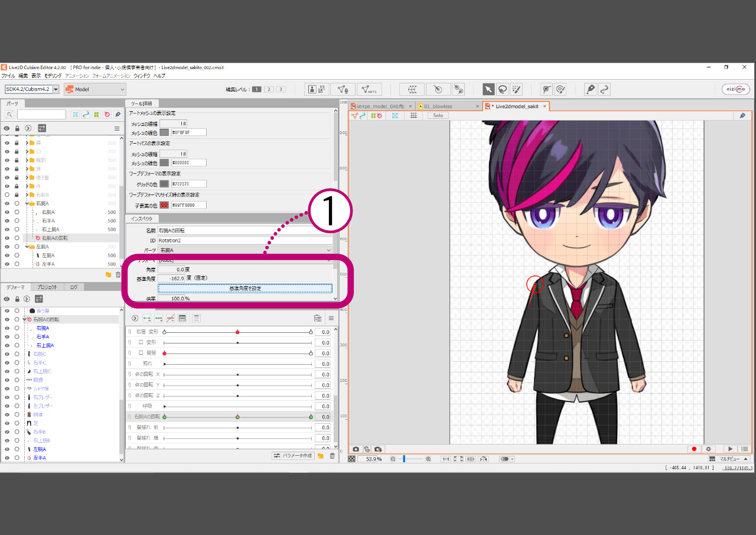The width and height of the screenshot is (756, 535).
Task: Toggle lock for 右腕B folder in parts
Action: click(x=17, y=194)
